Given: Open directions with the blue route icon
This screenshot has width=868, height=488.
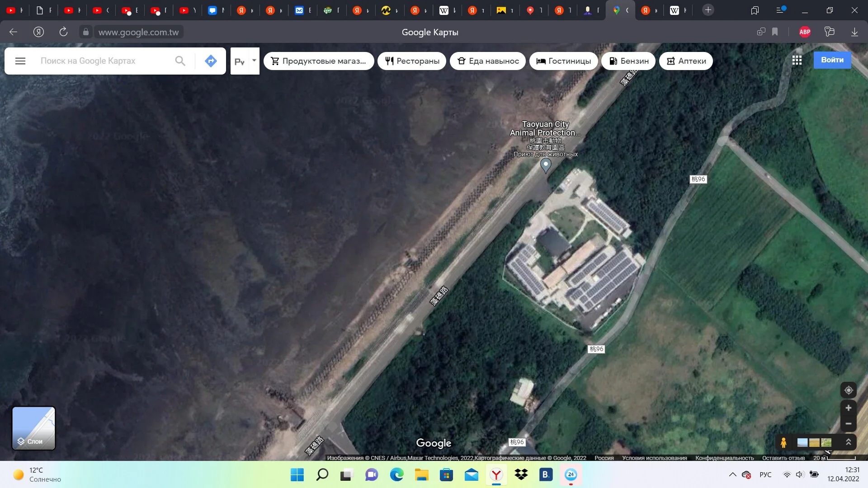Looking at the screenshot, I should coord(211,61).
